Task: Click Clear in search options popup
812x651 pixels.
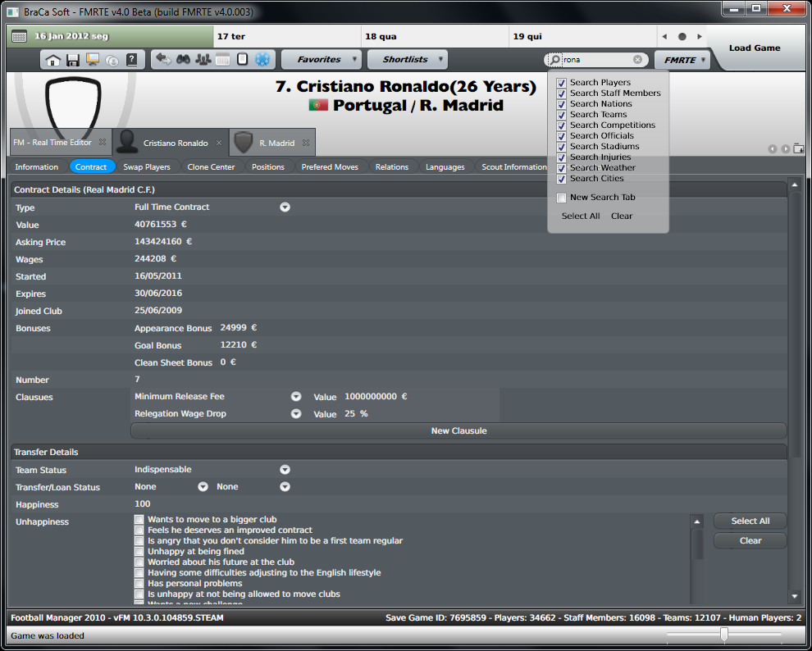Action: pos(622,216)
